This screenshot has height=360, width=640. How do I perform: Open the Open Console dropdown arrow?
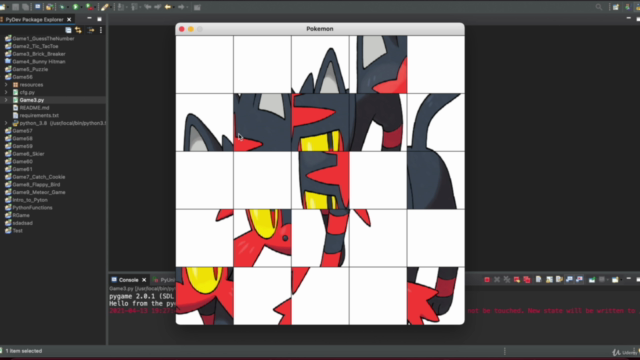(622, 280)
